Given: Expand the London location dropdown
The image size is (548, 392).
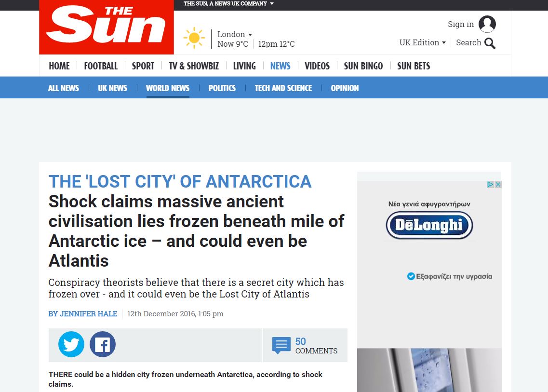Looking at the screenshot, I should (235, 34).
